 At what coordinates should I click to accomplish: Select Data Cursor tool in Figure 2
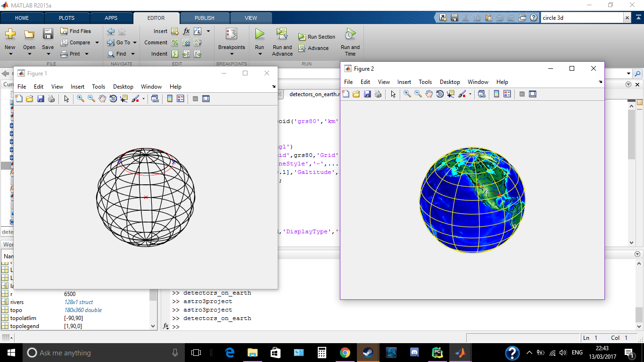coord(451,94)
